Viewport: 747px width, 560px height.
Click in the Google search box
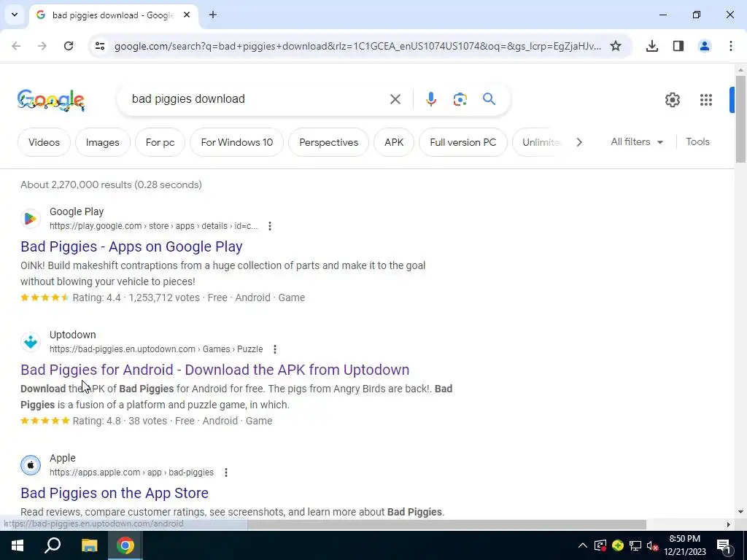coord(258,99)
